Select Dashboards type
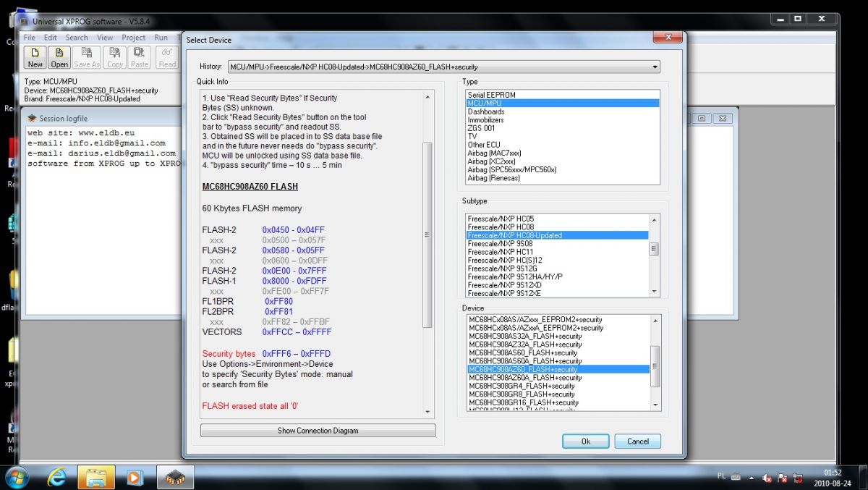The width and height of the screenshot is (868, 490). click(x=563, y=111)
